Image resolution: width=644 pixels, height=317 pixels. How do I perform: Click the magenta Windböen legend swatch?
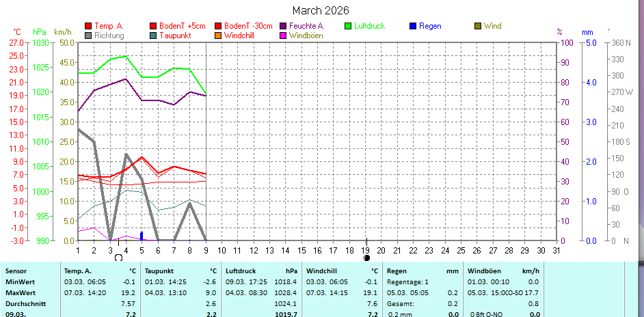point(283,35)
